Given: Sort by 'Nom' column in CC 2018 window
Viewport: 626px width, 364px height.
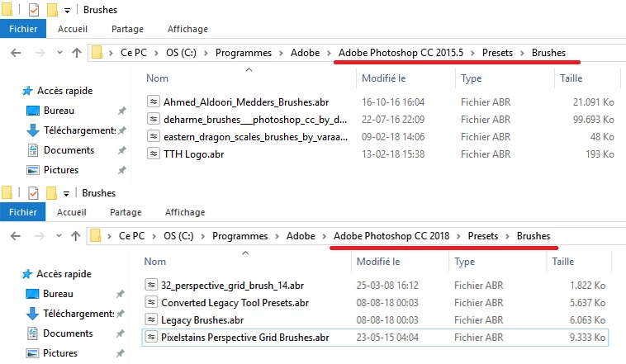Looking at the screenshot, I should (x=155, y=262).
